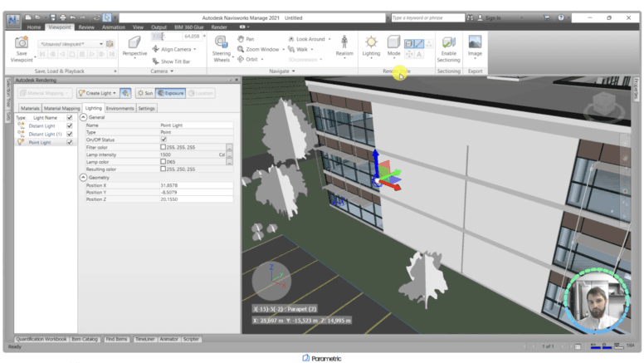Open the Look Around dropdown arrow
Viewport: 644px width, 363px height.
329,40
